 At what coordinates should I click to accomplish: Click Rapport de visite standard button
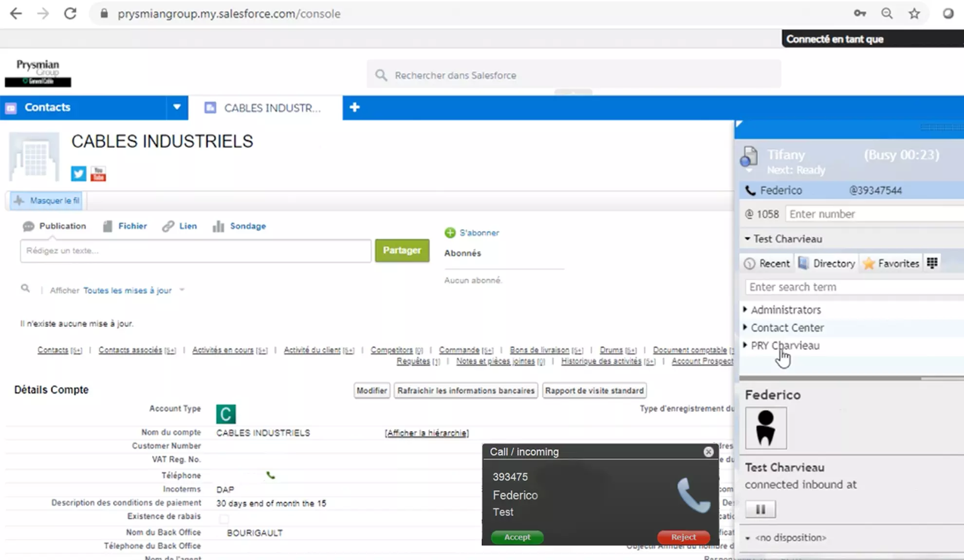594,391
